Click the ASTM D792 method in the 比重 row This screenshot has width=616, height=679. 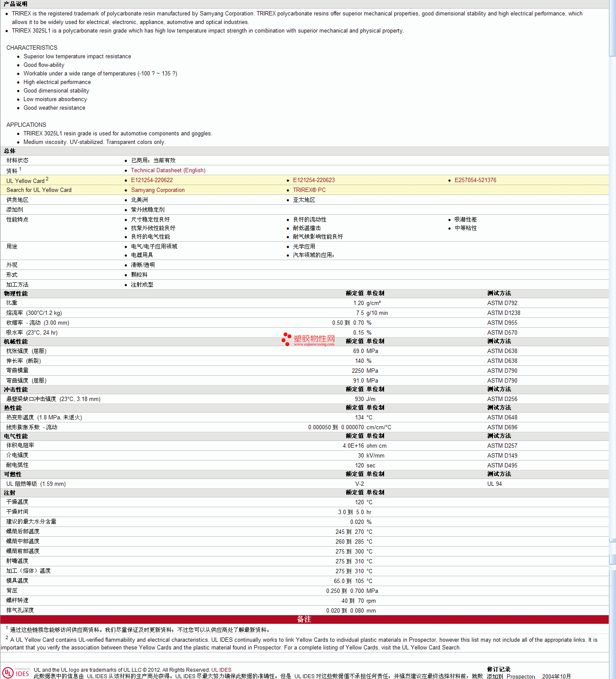[502, 303]
